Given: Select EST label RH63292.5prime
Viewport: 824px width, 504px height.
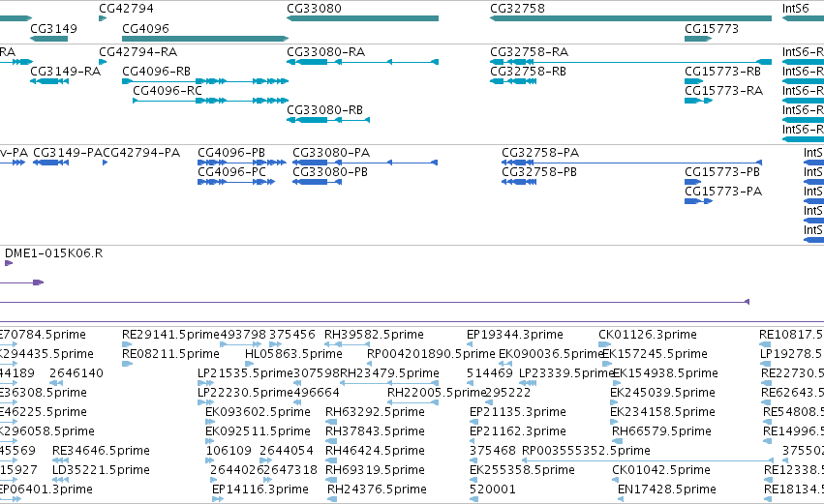Looking at the screenshot, I should (376, 411).
